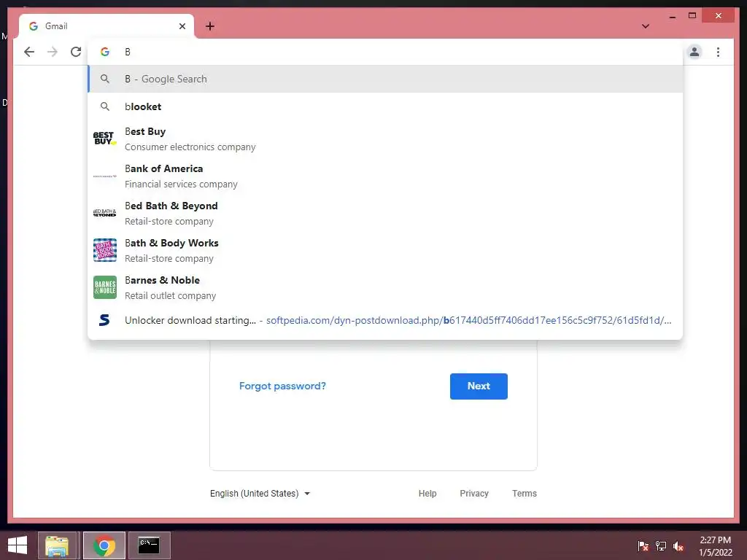Open the Command Prompt taskbar icon
Viewport: 747px width, 560px height.
click(x=149, y=545)
